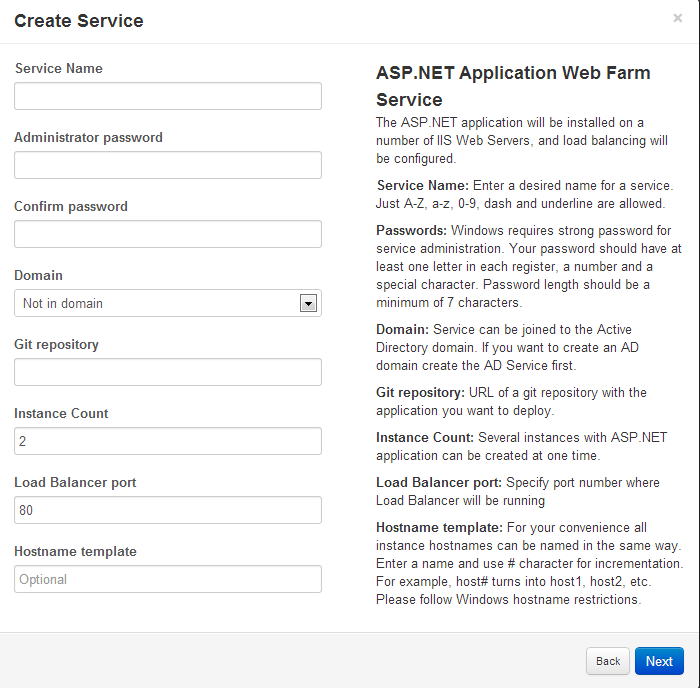Open the Domain dropdown arrow
Viewport: 700px width, 688px height.
(308, 303)
